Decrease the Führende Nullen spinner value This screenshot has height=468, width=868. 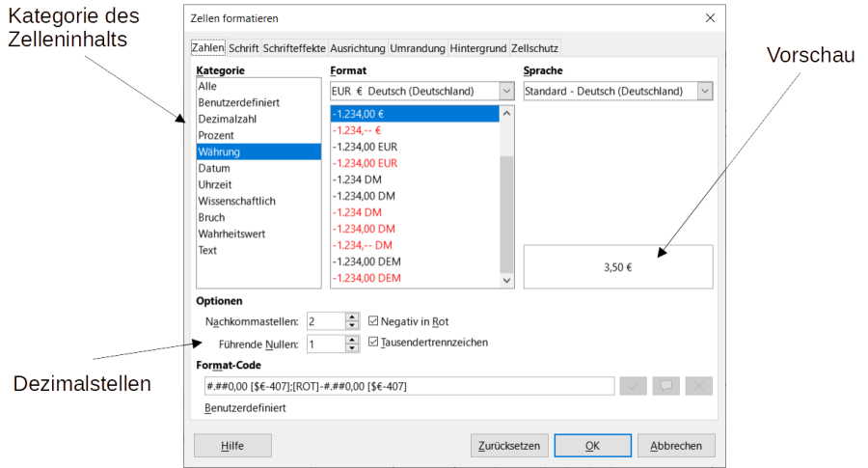tap(353, 348)
